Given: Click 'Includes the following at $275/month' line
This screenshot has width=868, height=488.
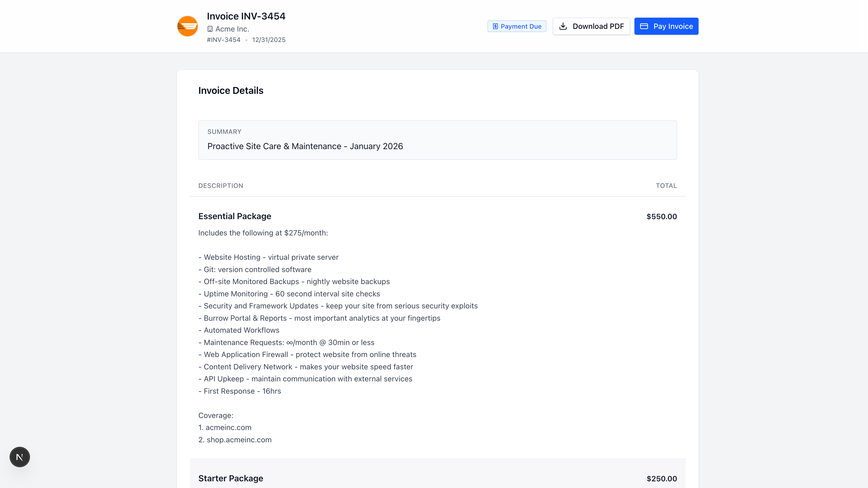Looking at the screenshot, I should click(263, 233).
